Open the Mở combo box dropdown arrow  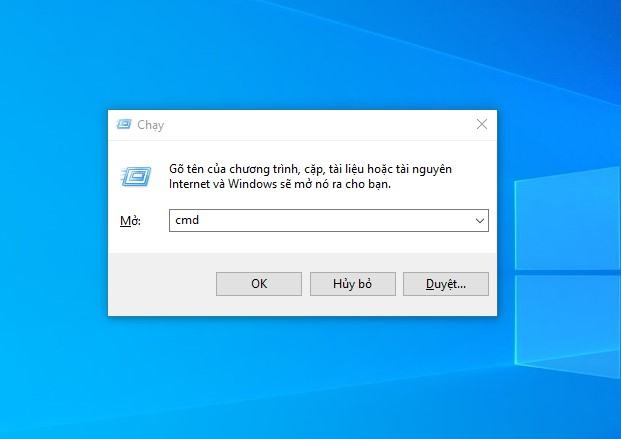click(480, 221)
